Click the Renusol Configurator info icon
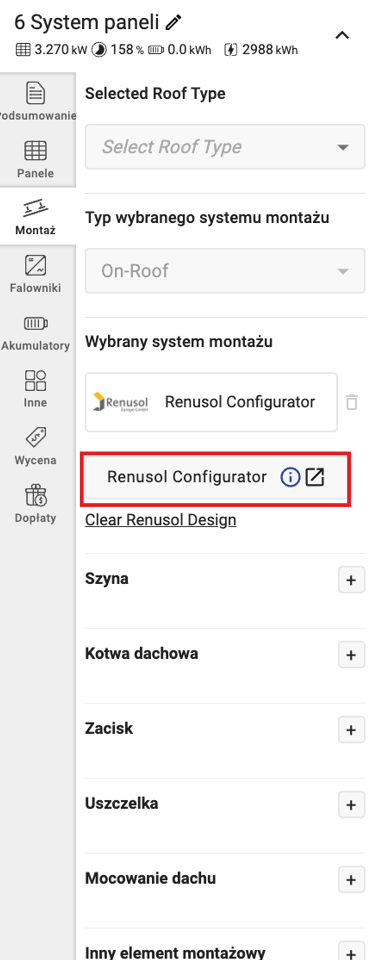 (x=290, y=478)
